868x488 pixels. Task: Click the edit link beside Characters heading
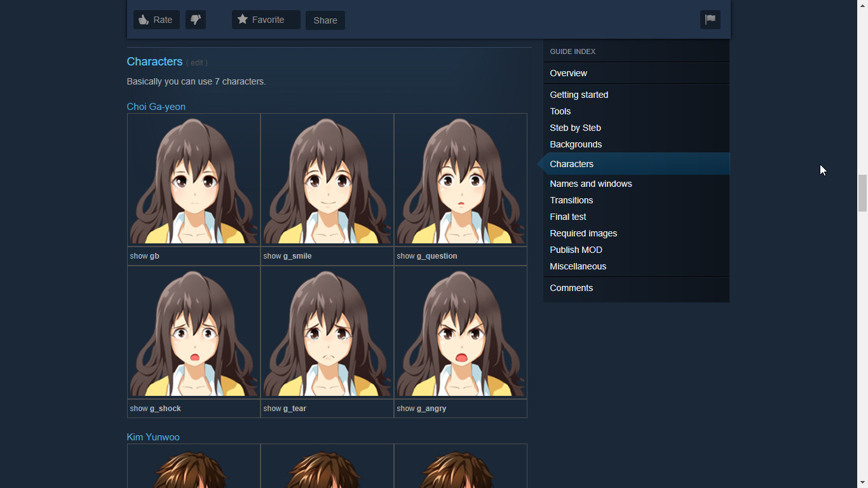pyautogui.click(x=197, y=63)
